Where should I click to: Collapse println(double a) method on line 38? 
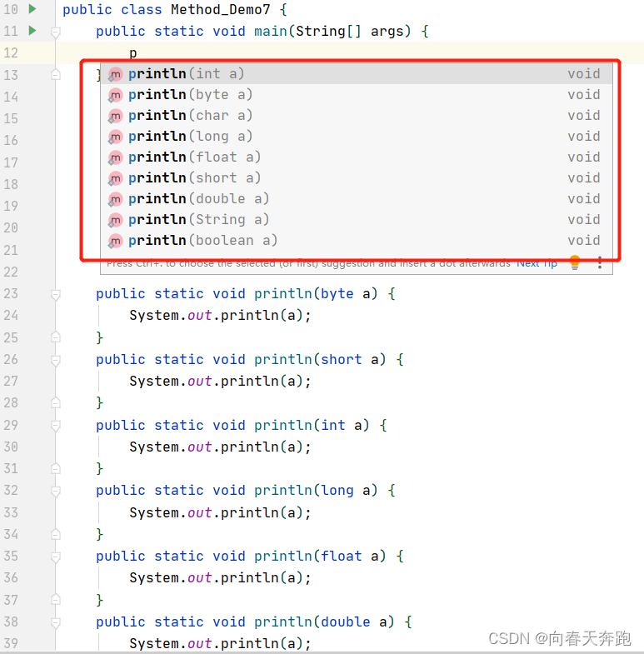[56, 622]
